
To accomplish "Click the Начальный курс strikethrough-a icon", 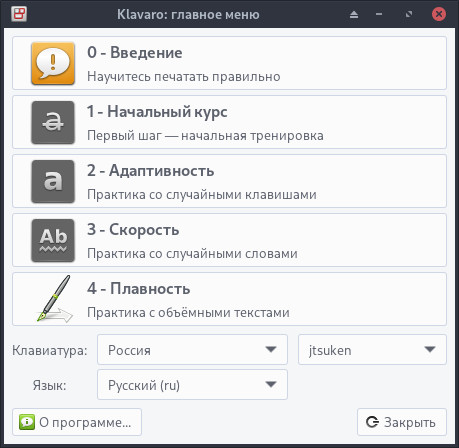I will tap(53, 122).
